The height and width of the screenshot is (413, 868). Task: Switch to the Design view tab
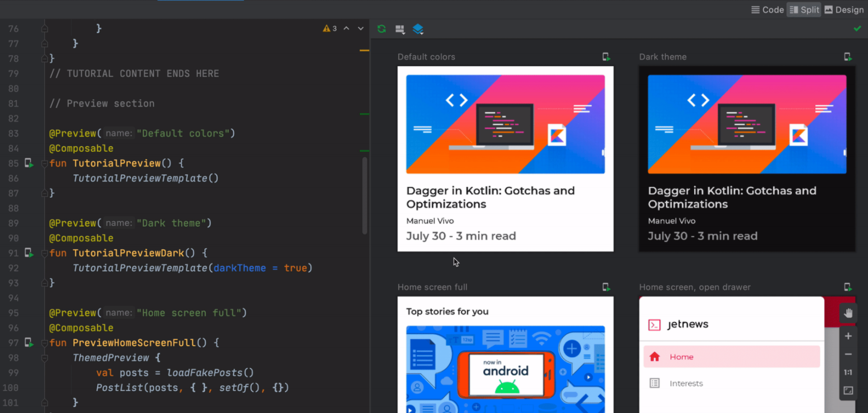[844, 10]
